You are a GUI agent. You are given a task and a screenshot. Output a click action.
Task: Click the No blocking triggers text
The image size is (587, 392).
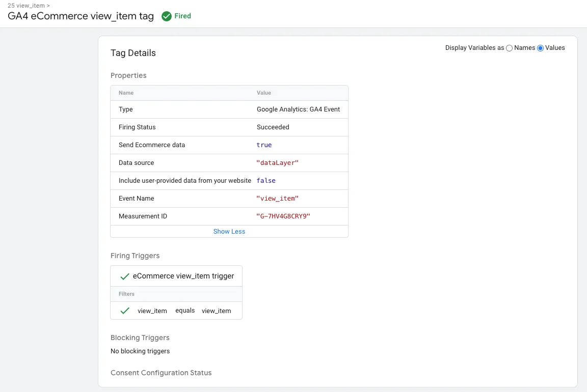[140, 351]
